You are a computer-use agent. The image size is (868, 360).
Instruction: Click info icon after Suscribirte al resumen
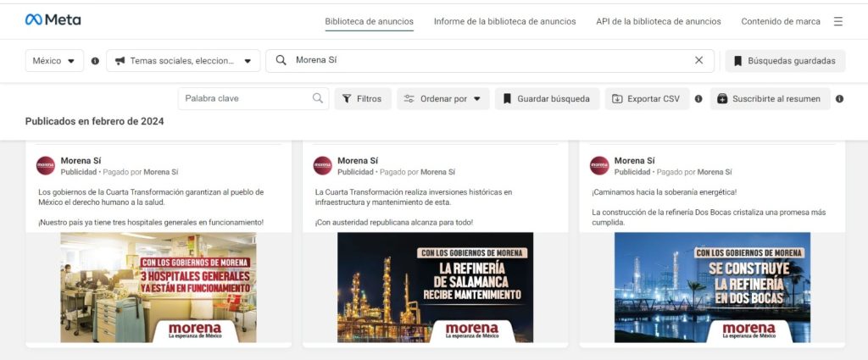point(839,99)
